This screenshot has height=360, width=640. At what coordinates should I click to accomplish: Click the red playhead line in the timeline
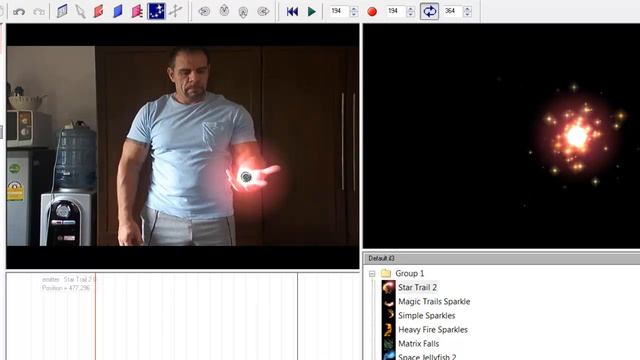[x=95, y=316]
